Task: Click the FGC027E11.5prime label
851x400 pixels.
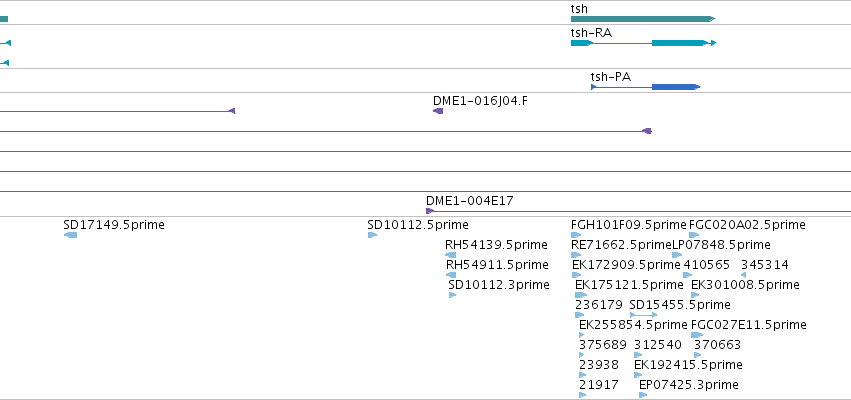Action: tap(748, 325)
